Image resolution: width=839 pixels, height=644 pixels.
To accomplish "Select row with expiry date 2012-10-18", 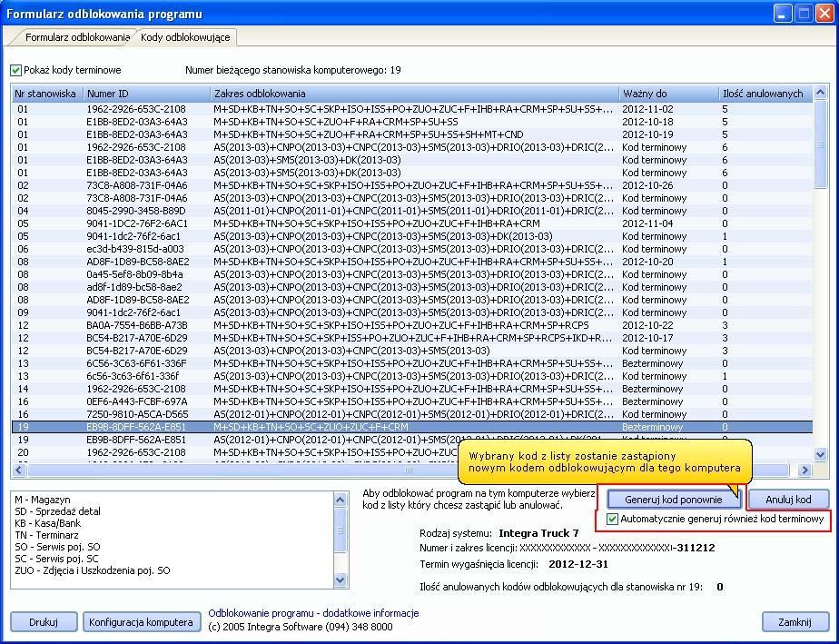I will click(x=412, y=122).
